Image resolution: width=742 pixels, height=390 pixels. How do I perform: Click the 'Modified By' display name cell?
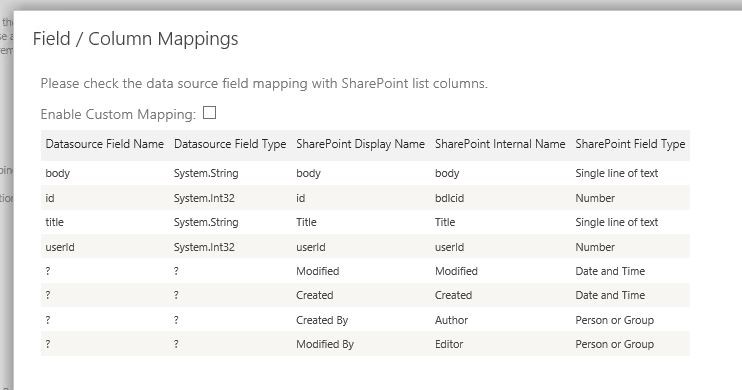pos(325,345)
